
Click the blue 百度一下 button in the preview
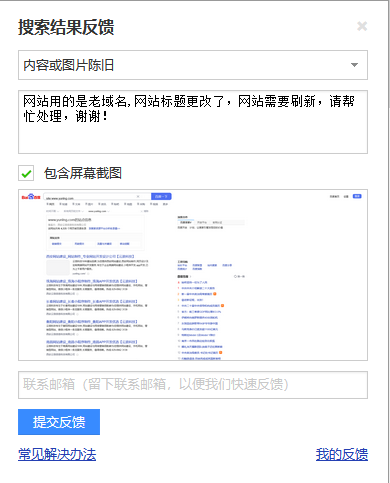pos(161,197)
